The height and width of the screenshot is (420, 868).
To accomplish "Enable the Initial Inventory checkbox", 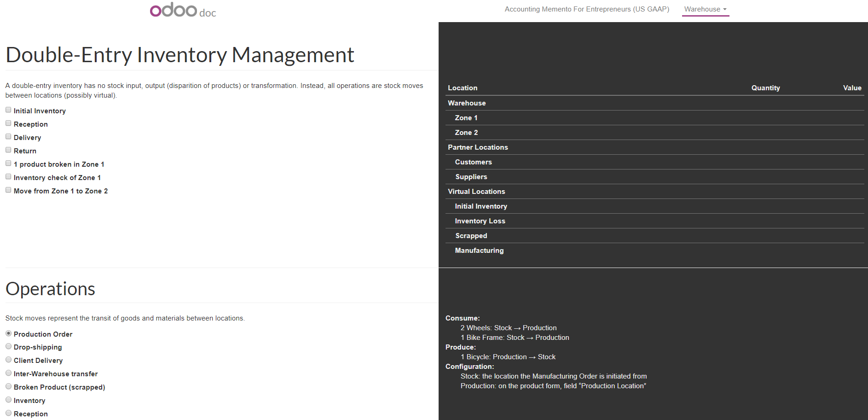I will click(x=8, y=110).
